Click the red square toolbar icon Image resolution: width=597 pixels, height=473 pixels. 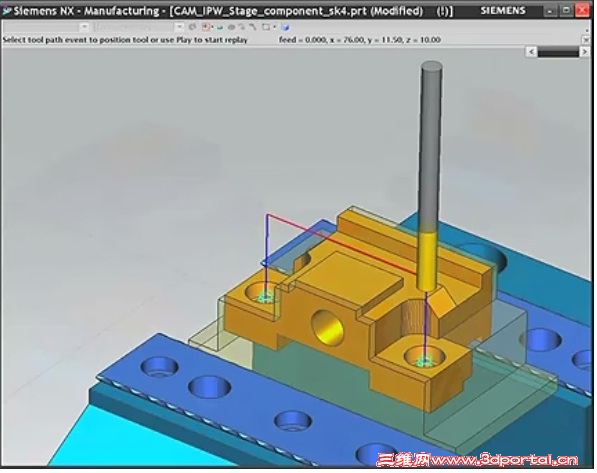pyautogui.click(x=206, y=27)
